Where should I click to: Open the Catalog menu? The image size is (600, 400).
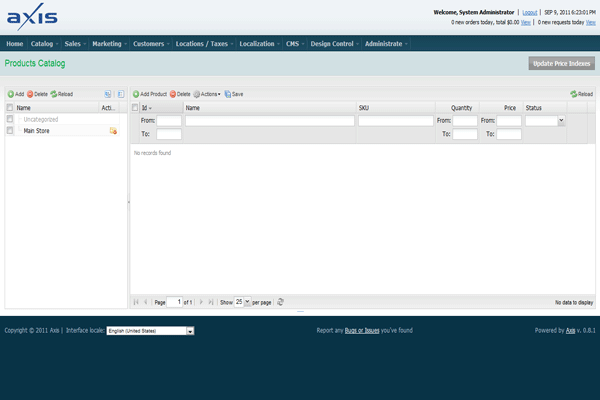coord(44,44)
